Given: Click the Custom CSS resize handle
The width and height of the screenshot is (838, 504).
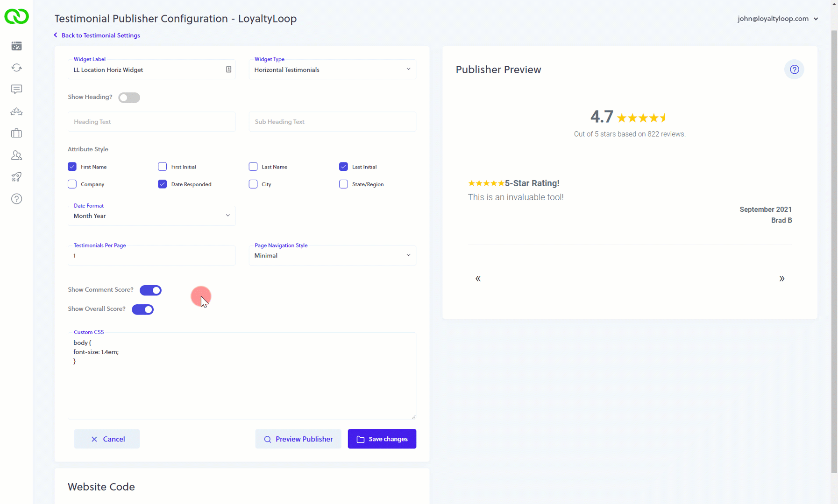Looking at the screenshot, I should pyautogui.click(x=413, y=416).
